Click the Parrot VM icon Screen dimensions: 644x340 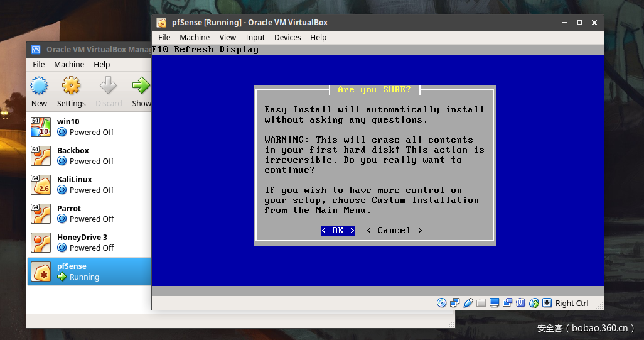(x=41, y=214)
